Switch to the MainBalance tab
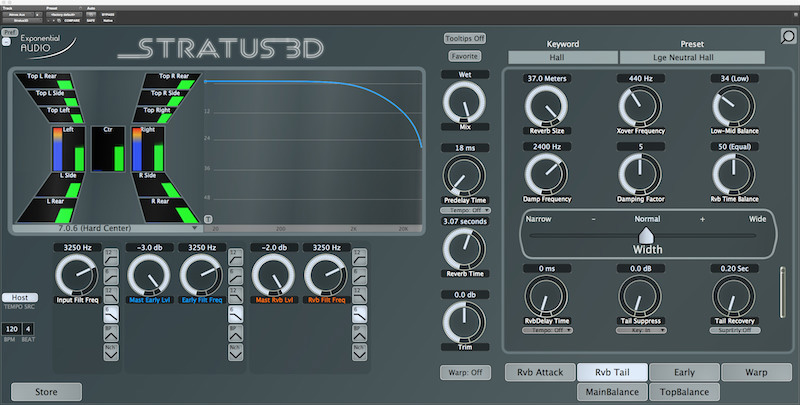This screenshot has height=405, width=800. (x=612, y=392)
